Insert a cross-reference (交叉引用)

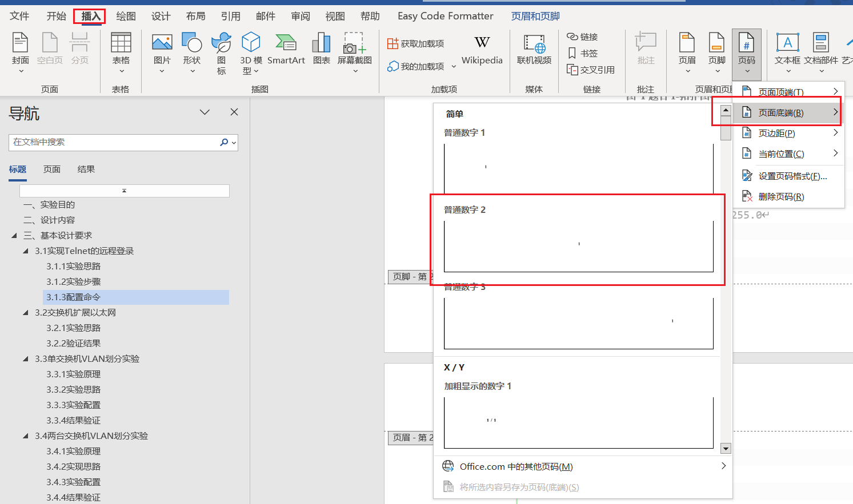click(591, 70)
